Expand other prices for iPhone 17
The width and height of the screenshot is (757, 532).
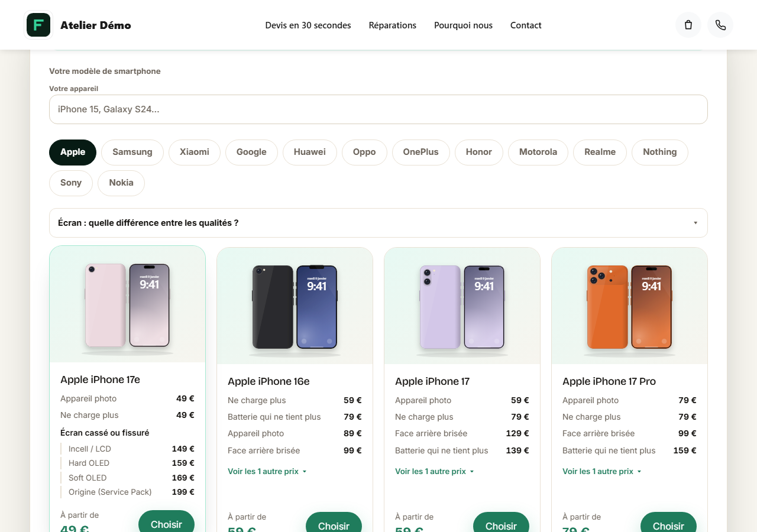[435, 471]
